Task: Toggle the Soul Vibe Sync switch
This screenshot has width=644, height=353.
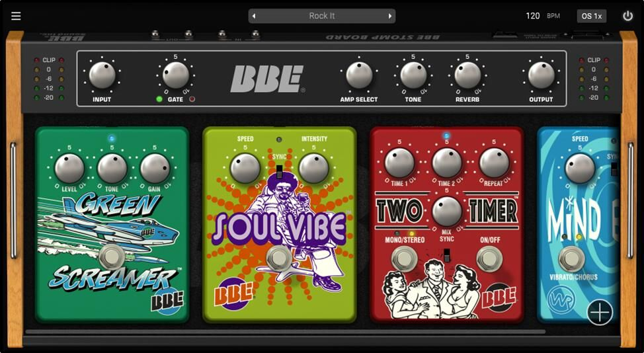Action: 279,172
